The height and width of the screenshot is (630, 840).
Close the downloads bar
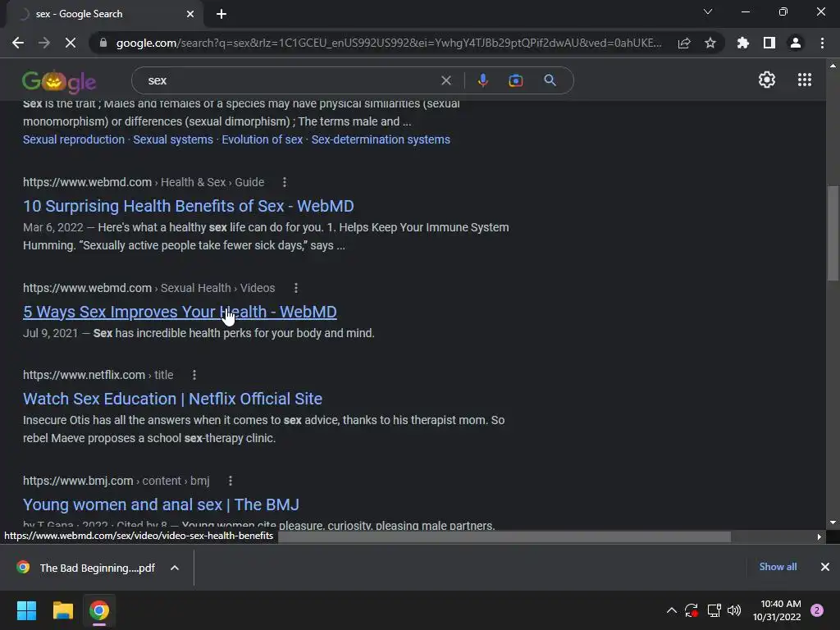[825, 567]
